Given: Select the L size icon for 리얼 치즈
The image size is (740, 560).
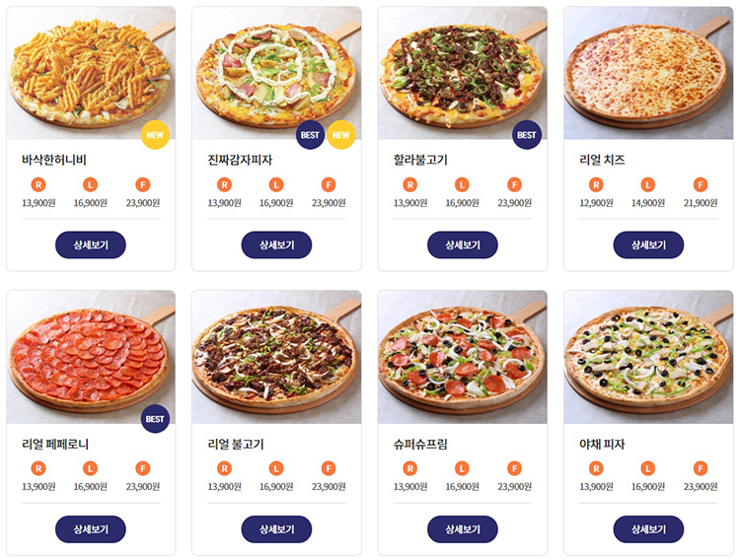Looking at the screenshot, I should pos(648,184).
